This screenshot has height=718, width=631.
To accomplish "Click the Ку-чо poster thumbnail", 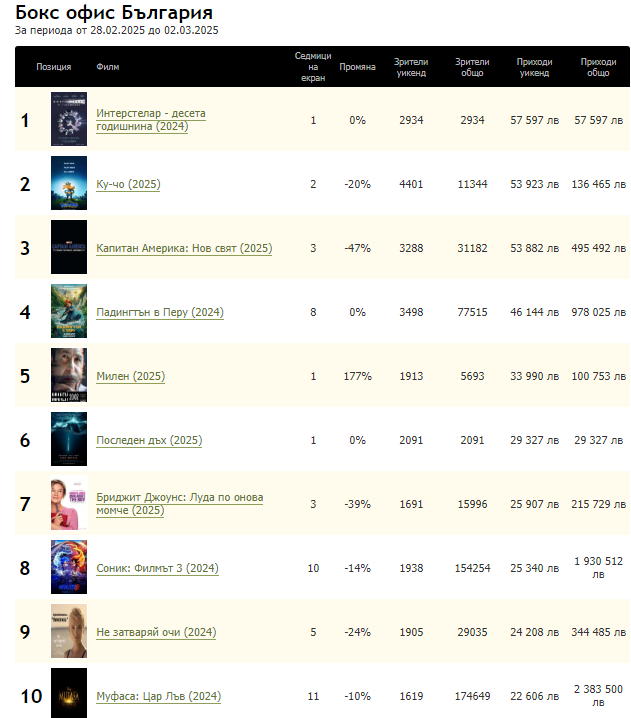I will [x=69, y=184].
